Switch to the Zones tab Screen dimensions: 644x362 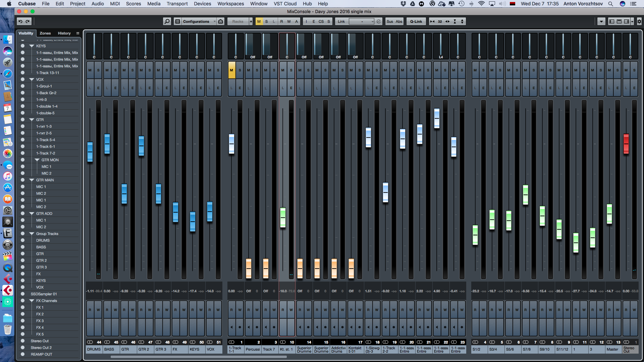coord(45,33)
